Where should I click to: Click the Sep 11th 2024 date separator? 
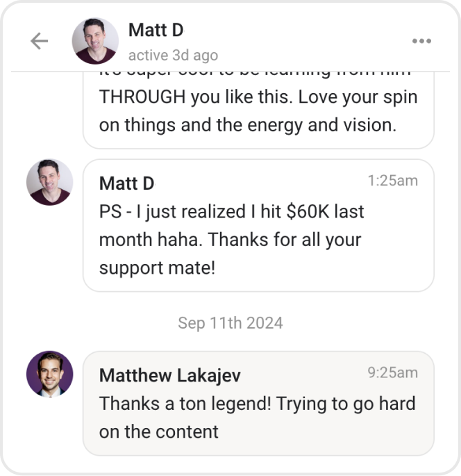230,322
